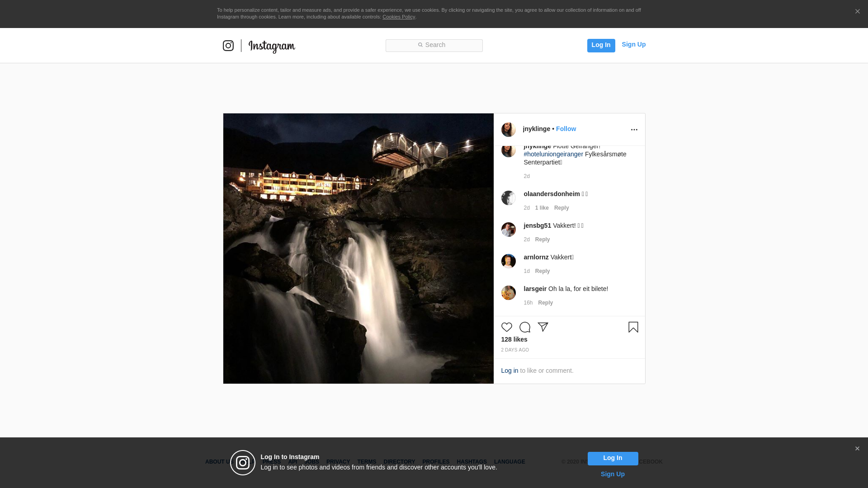Open jnyklinge username in post header

pyautogui.click(x=536, y=129)
